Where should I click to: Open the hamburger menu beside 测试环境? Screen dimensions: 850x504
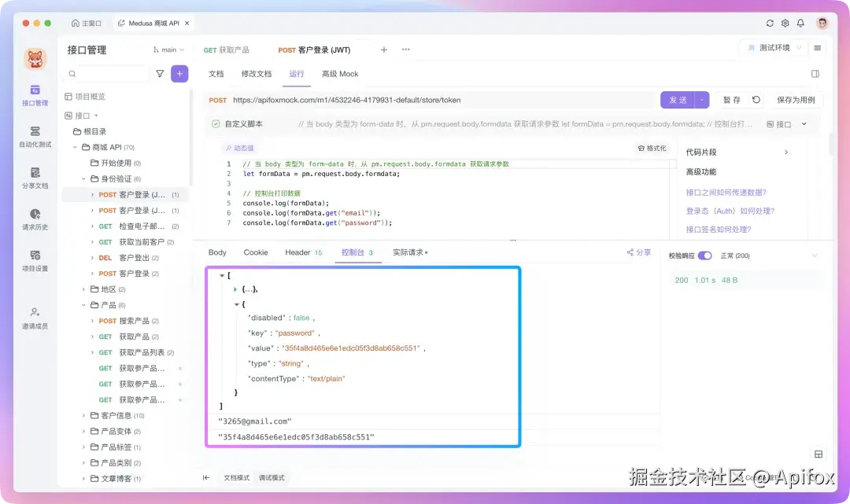(x=818, y=48)
